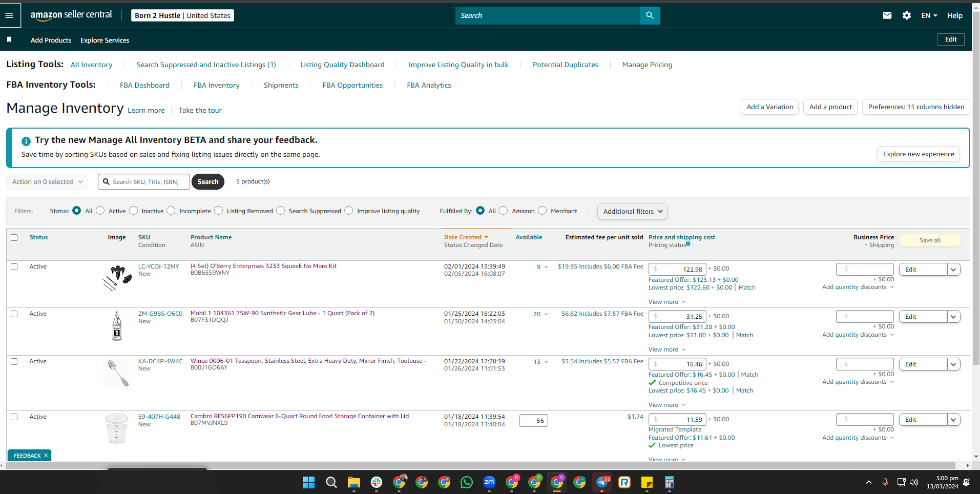
Task: Tick checkbox for E9-407H-G448 row
Action: (x=14, y=417)
